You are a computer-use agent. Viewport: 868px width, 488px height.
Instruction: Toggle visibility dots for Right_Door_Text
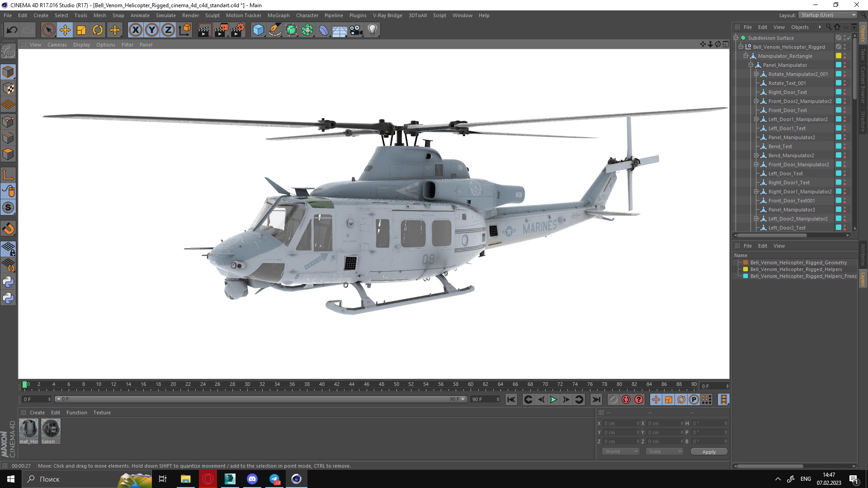point(844,92)
